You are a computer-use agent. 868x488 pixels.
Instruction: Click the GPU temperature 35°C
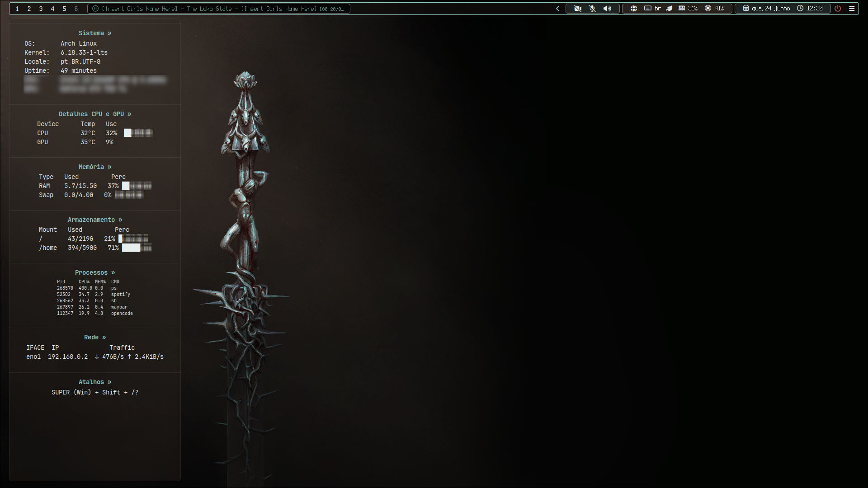click(88, 142)
